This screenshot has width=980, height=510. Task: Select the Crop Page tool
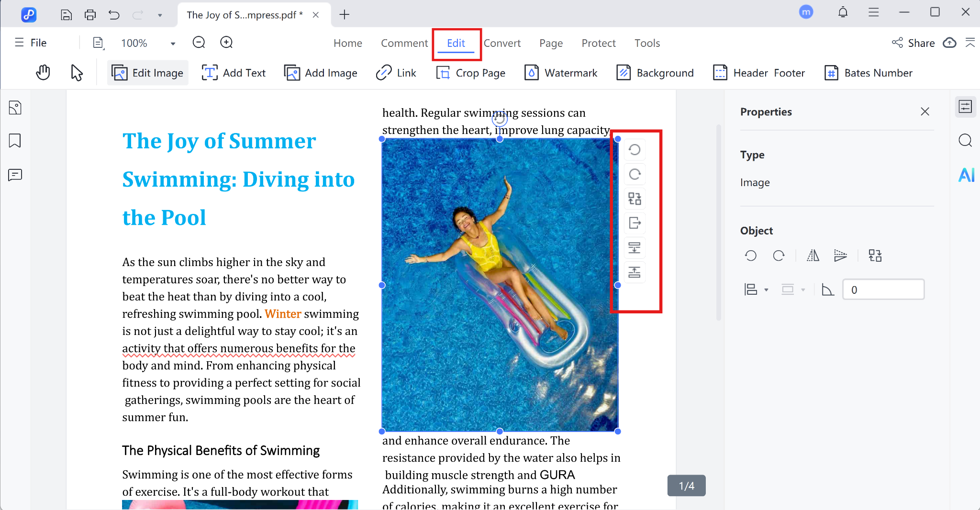pos(470,73)
